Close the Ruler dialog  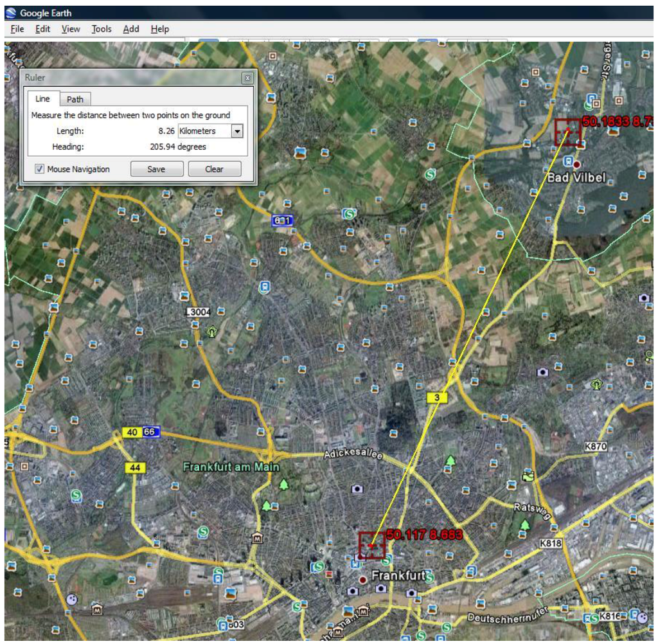tap(247, 78)
